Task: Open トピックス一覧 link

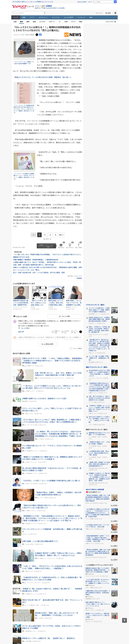Action: coord(111,22)
